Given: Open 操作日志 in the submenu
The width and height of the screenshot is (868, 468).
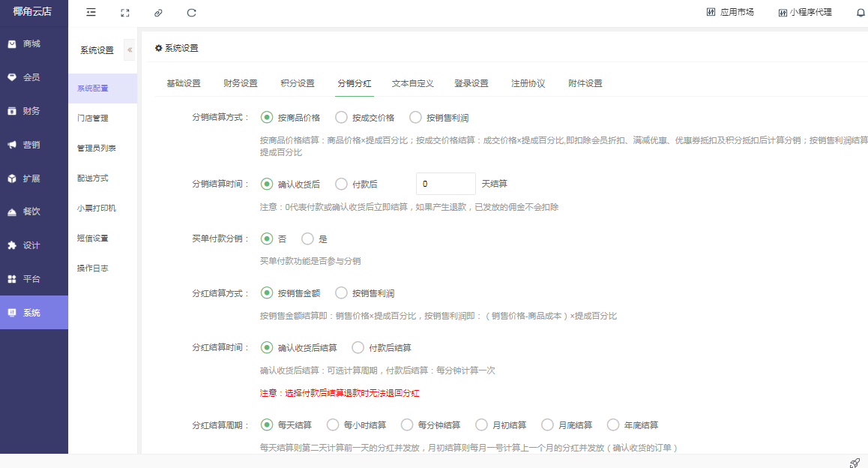Looking at the screenshot, I should pyautogui.click(x=103, y=268).
